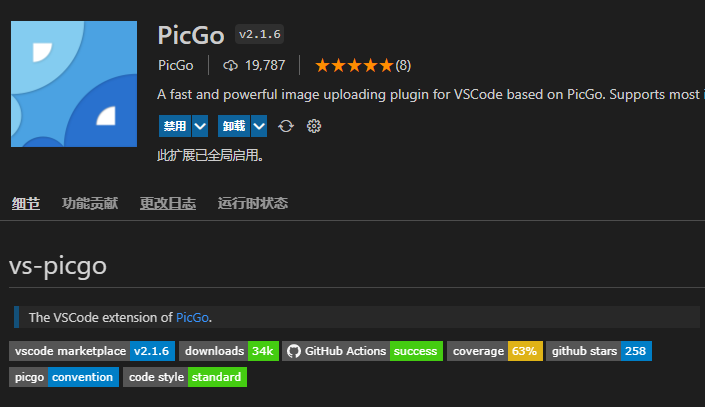Screen dimensions: 705x407
Task: Click the sync/auto-update icon
Action: tap(286, 126)
